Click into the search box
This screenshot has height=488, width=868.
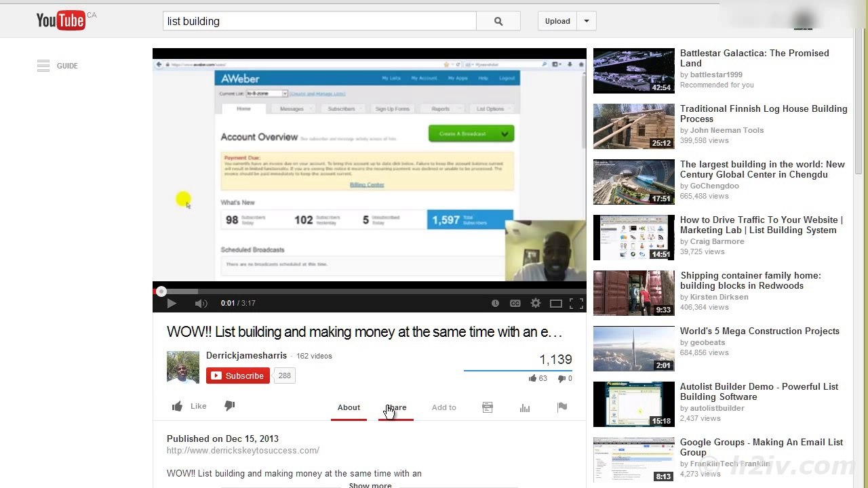click(319, 21)
